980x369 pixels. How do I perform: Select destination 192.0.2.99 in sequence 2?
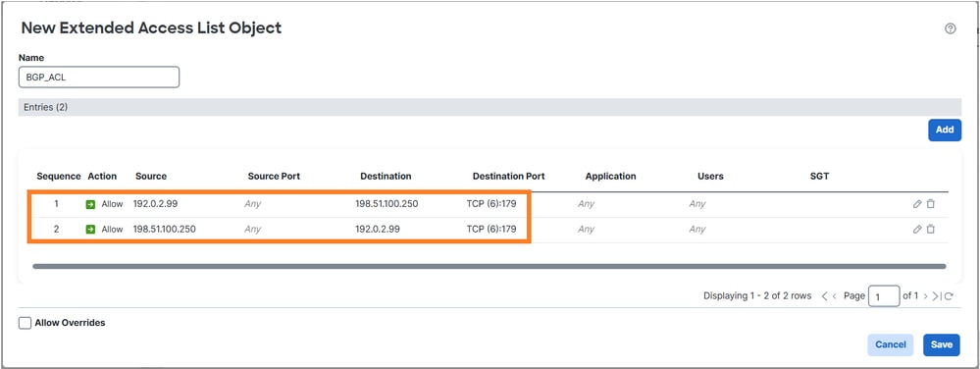click(x=378, y=230)
